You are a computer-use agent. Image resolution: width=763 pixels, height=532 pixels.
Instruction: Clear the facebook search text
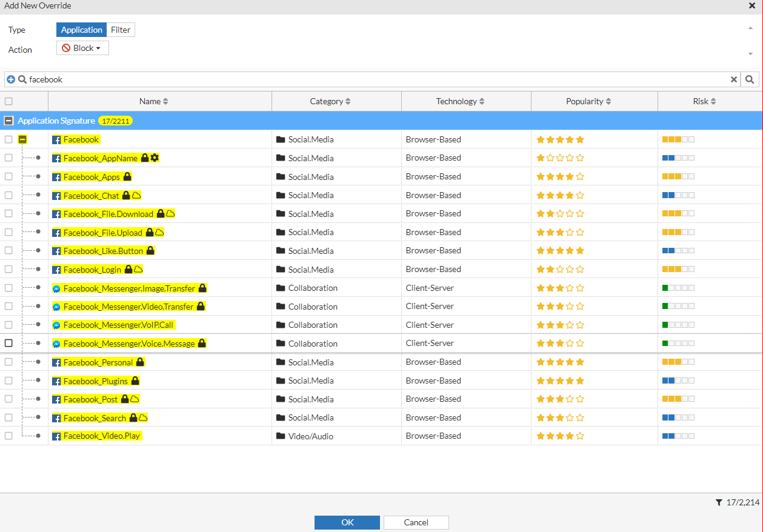[x=733, y=79]
